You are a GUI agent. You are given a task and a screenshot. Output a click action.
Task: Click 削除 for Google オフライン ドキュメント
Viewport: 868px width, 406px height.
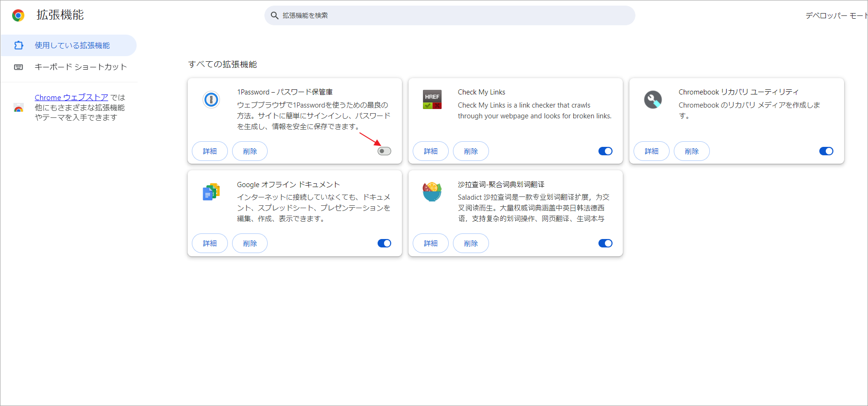coord(250,243)
